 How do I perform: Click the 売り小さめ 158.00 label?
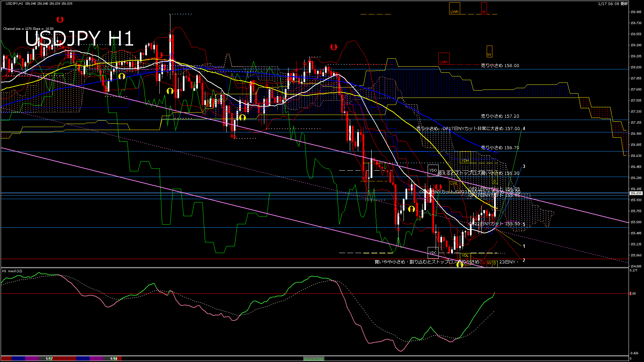(x=500, y=66)
